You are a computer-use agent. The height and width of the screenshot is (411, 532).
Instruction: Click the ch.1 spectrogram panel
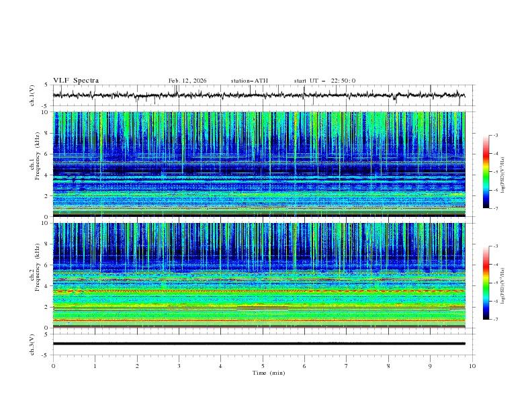click(262, 164)
